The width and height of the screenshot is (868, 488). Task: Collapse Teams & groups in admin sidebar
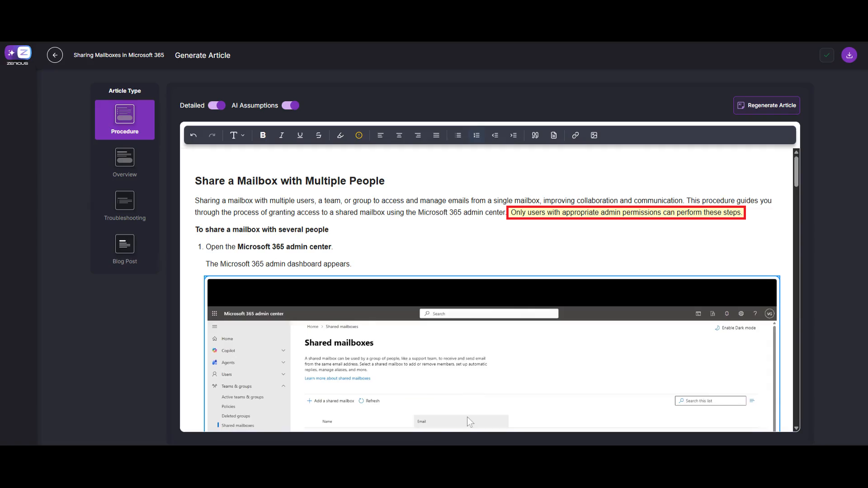[283, 386]
